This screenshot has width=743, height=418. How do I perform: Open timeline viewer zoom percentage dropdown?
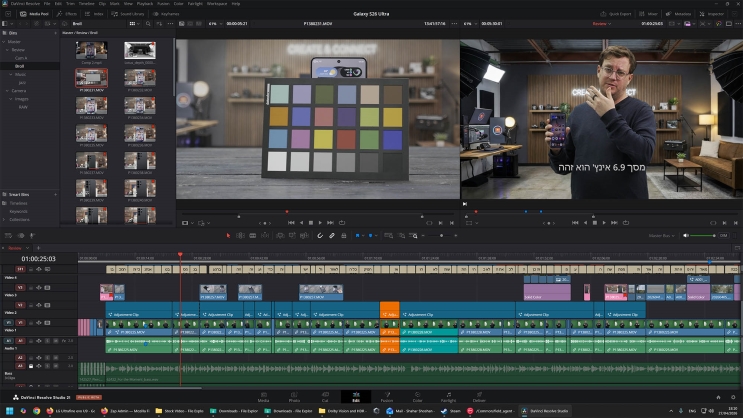point(471,24)
